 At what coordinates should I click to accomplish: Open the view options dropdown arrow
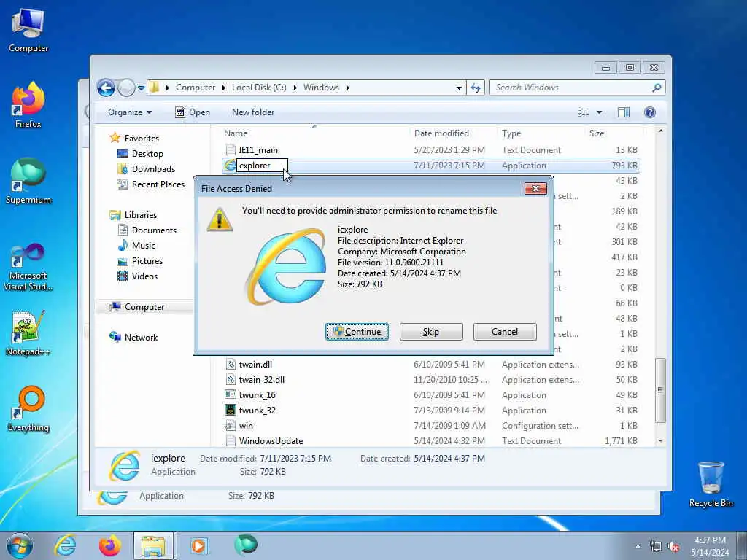pyautogui.click(x=600, y=112)
